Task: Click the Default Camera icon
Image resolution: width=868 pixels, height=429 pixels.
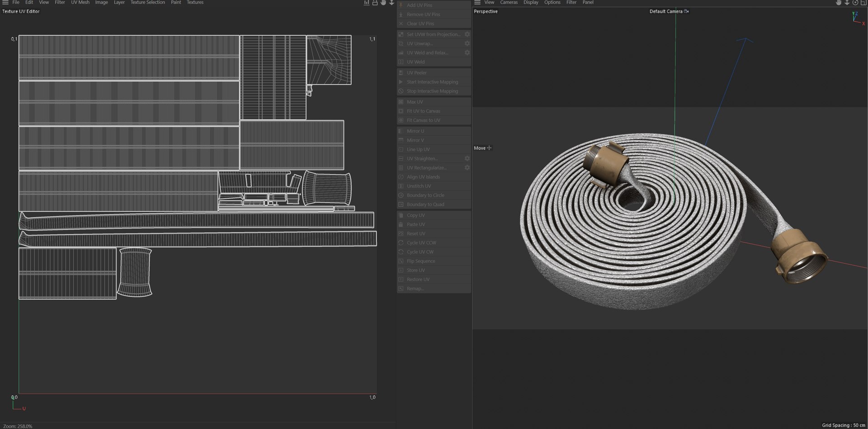Action: (686, 11)
